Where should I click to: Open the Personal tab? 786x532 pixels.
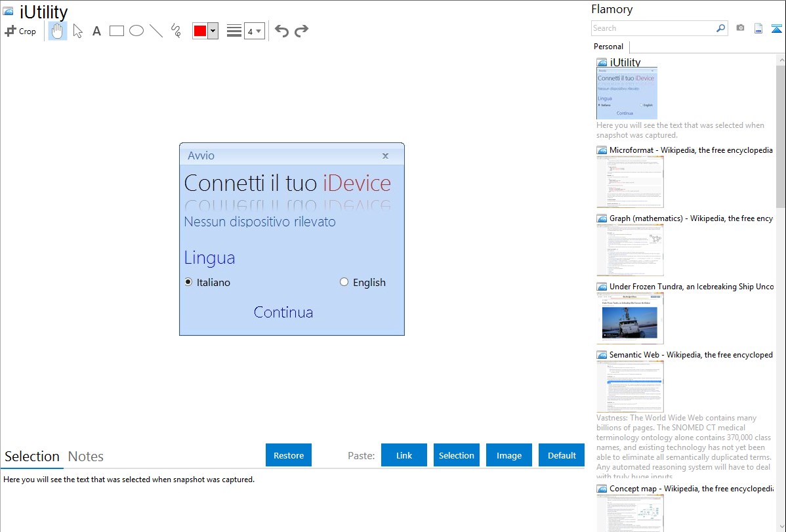tap(609, 47)
